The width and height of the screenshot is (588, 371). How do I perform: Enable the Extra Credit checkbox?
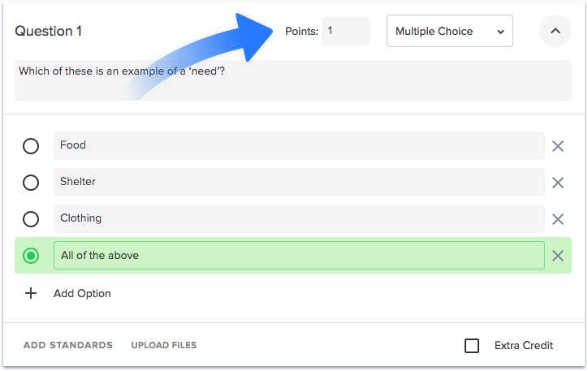coord(471,346)
